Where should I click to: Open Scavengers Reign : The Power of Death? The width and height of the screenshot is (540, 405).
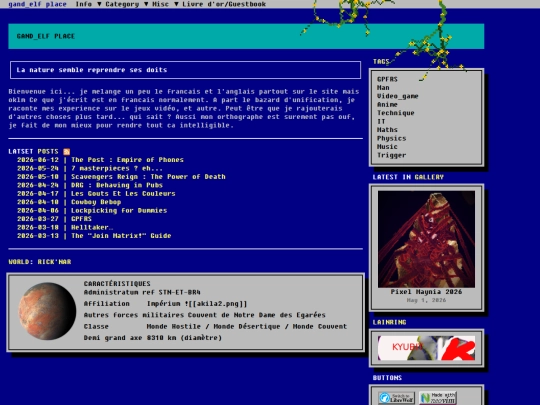coord(148,177)
